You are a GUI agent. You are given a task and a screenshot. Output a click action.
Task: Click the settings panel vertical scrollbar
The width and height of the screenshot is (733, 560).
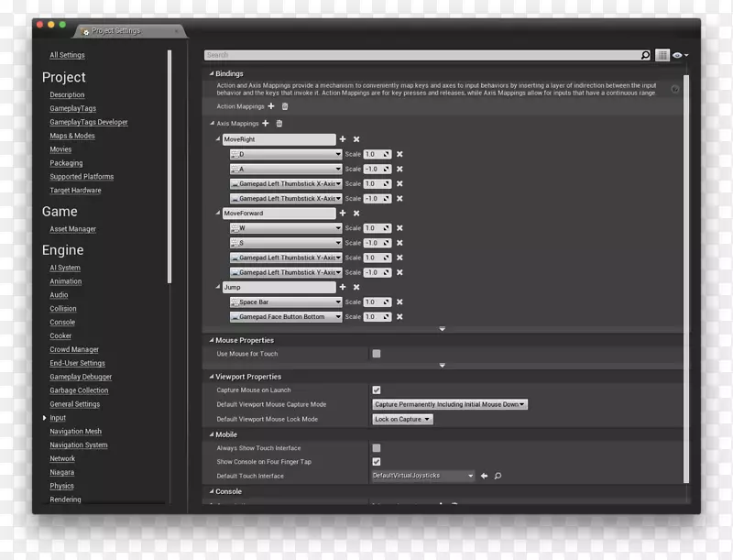[x=685, y=279]
